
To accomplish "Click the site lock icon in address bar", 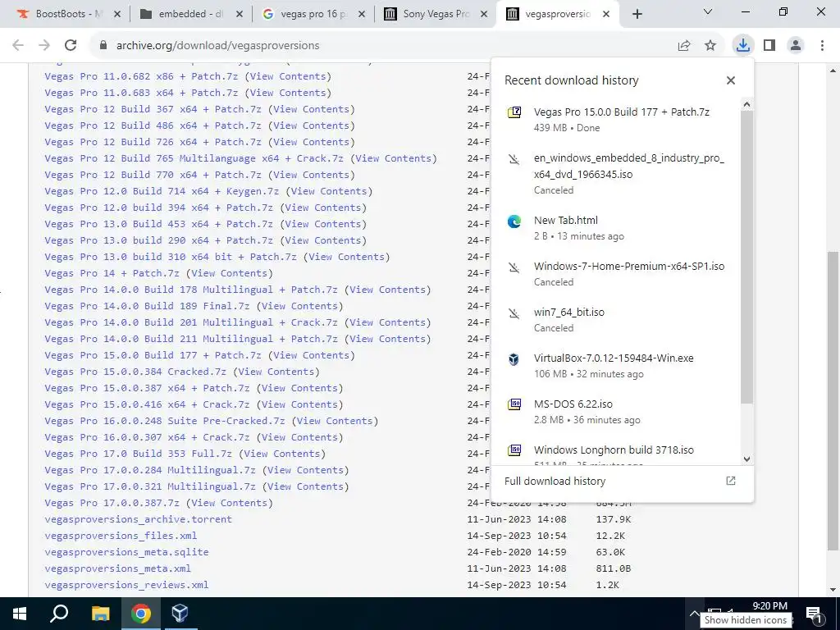I will [x=103, y=46].
